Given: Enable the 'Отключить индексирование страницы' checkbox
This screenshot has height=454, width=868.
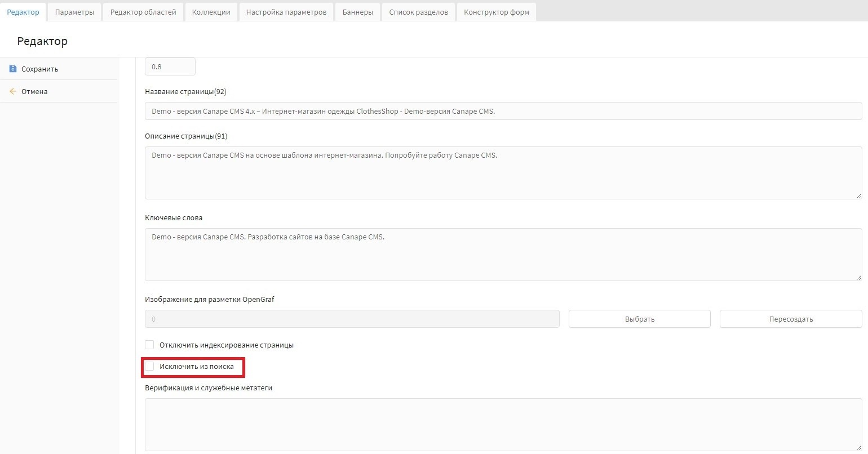Looking at the screenshot, I should [x=149, y=345].
